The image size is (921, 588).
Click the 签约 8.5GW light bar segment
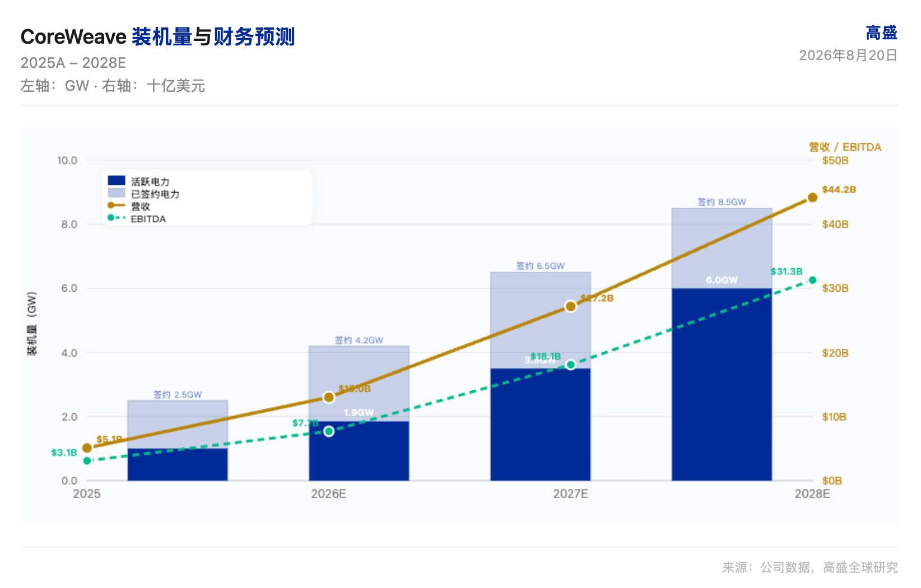coord(722,248)
